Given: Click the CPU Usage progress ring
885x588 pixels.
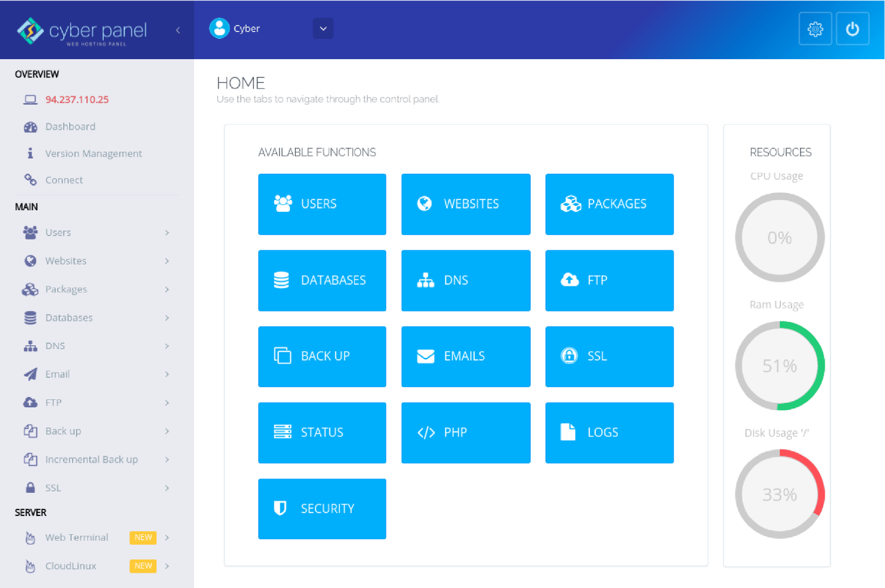Looking at the screenshot, I should [x=779, y=237].
